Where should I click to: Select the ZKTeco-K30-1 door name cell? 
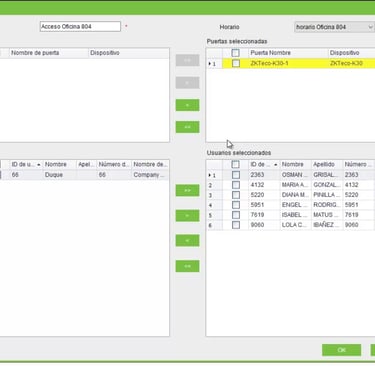pyautogui.click(x=288, y=63)
